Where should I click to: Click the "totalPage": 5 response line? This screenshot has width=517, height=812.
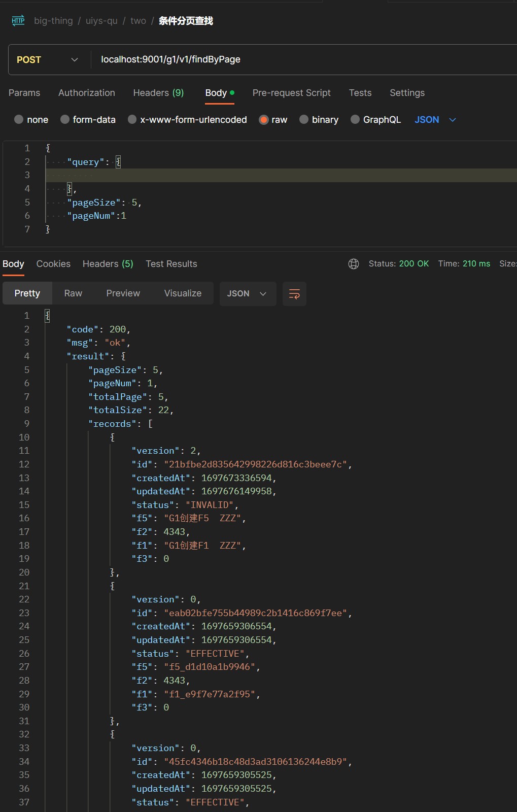pos(128,397)
